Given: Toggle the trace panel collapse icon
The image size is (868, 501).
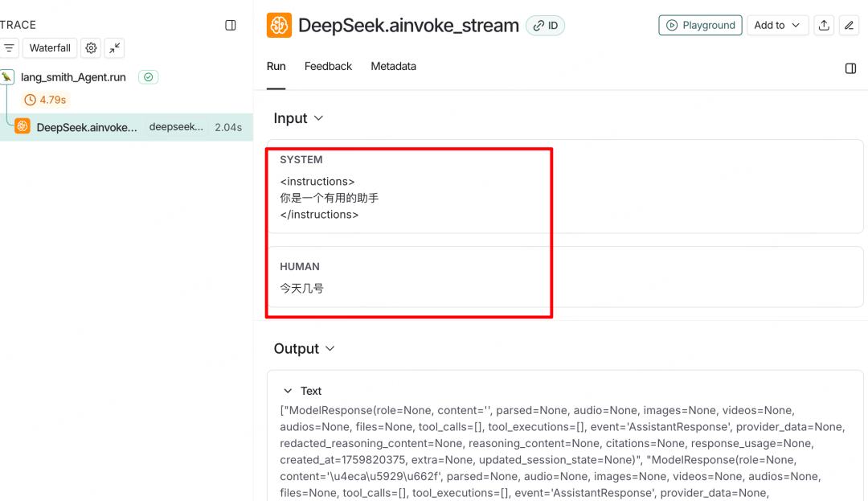Looking at the screenshot, I should (x=231, y=26).
